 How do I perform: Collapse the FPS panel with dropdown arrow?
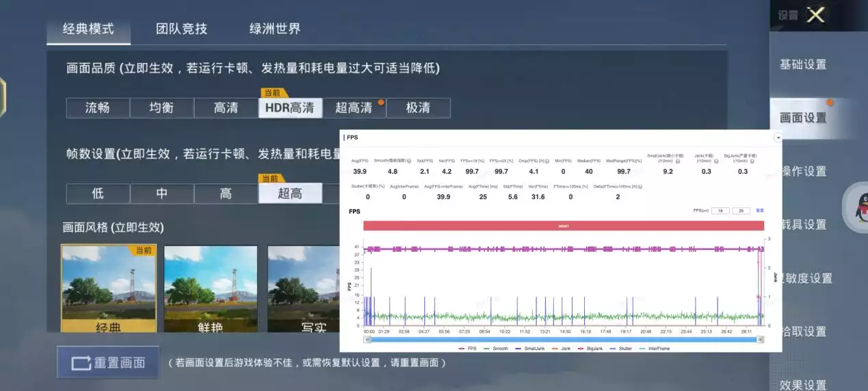[x=777, y=138]
